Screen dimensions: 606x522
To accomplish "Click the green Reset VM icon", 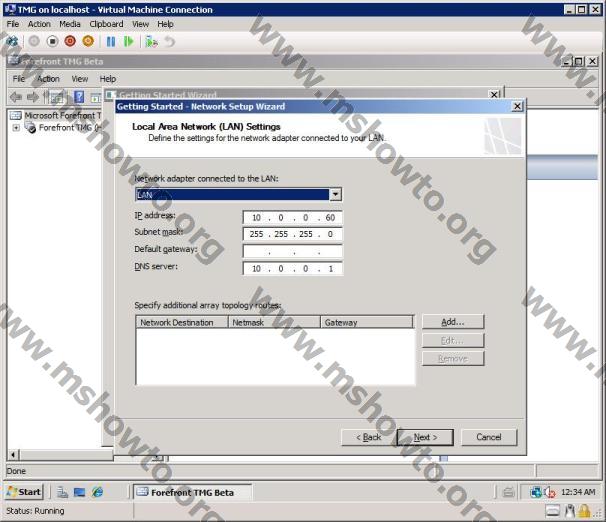I will pyautogui.click(x=128, y=41).
